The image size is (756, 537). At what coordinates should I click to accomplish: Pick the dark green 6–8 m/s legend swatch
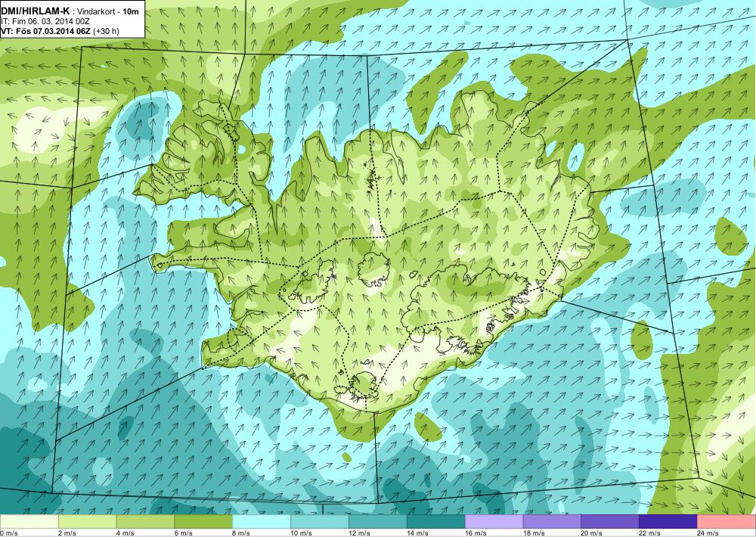(203, 522)
